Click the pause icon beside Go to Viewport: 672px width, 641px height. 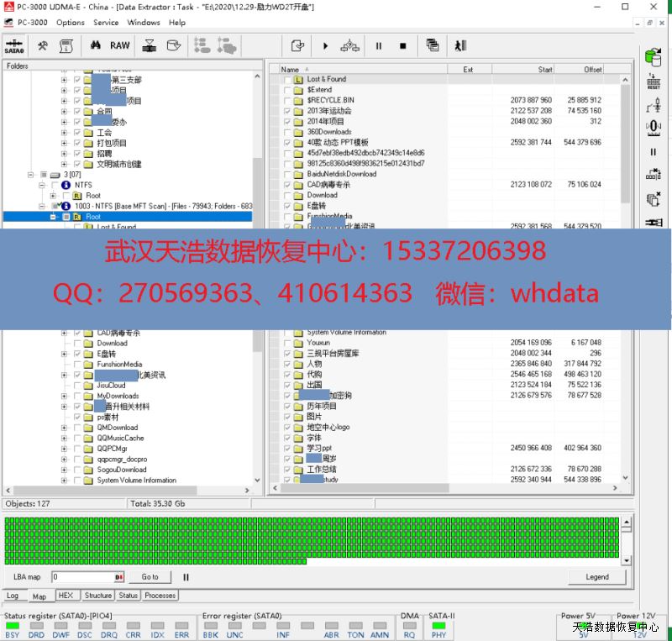tap(186, 577)
